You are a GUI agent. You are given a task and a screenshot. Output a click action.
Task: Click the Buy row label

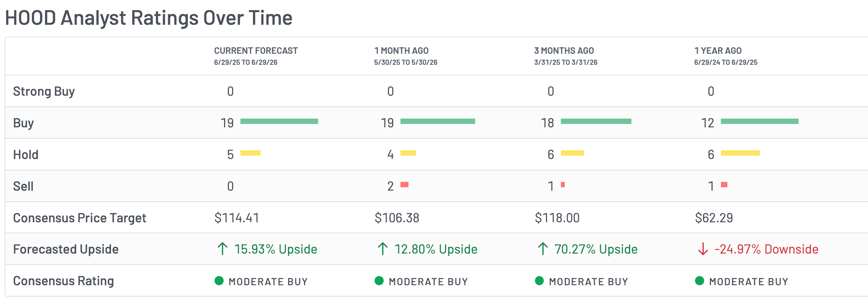(23, 123)
